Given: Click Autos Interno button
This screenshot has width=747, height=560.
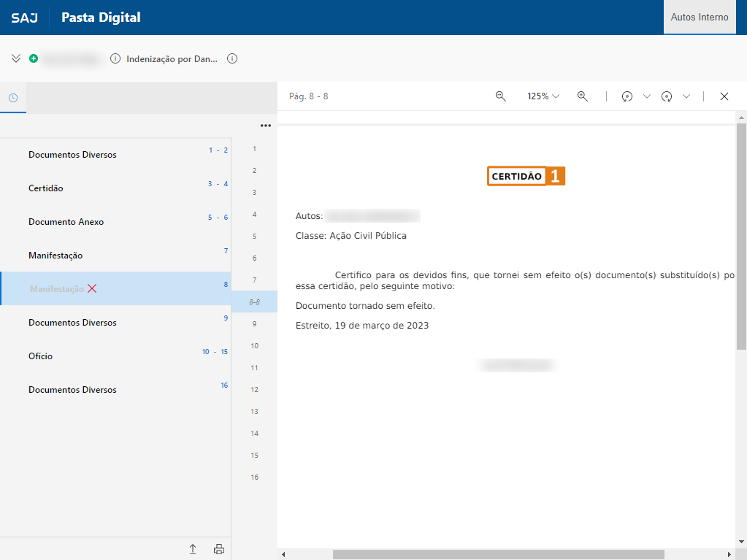Looking at the screenshot, I should (x=700, y=17).
